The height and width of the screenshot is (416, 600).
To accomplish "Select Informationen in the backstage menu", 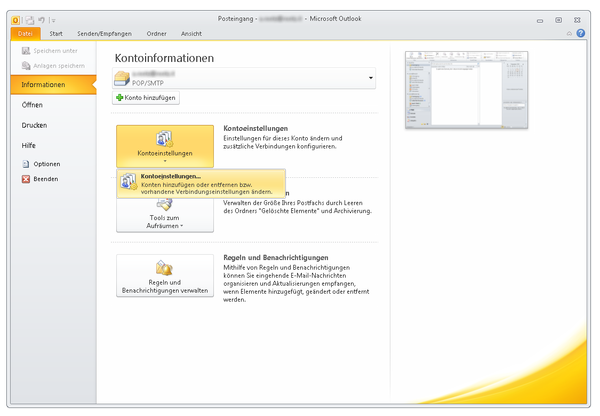I will (x=53, y=85).
